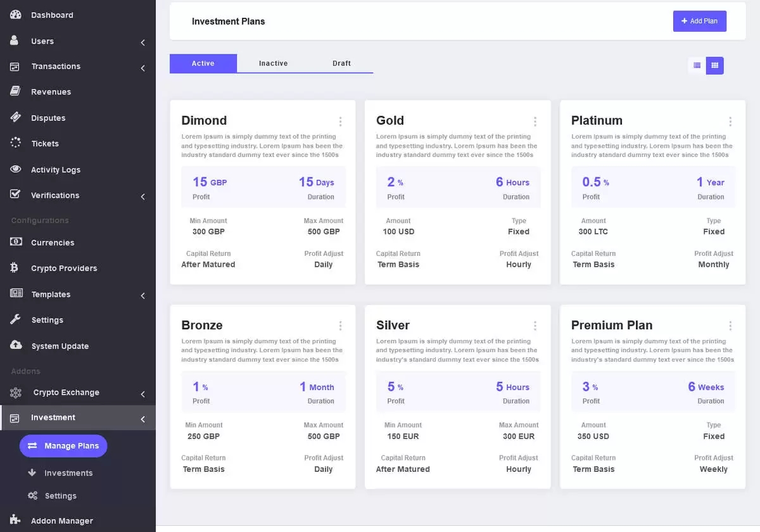
Task: Switch to grid view layout
Action: (715, 65)
